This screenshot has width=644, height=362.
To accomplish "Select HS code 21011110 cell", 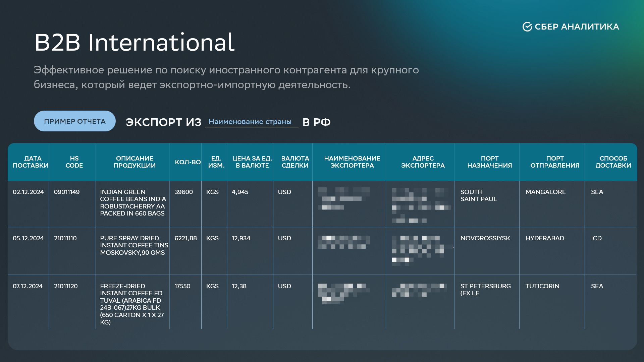I will [x=65, y=238].
